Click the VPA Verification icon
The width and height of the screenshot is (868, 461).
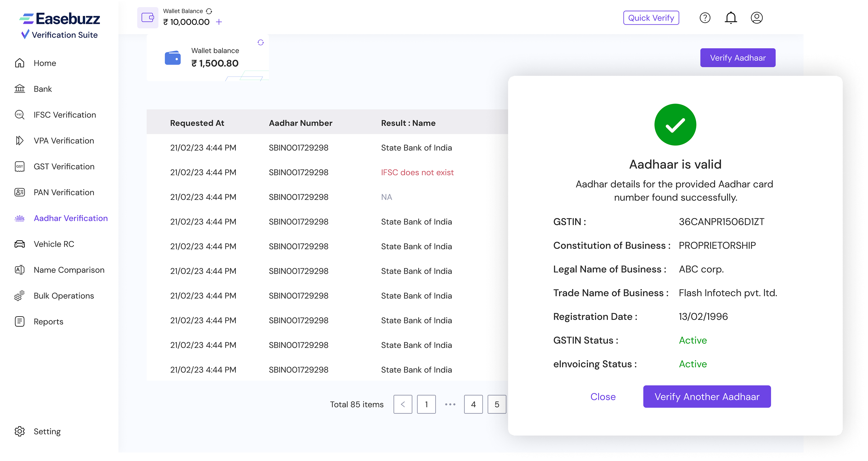(x=20, y=140)
